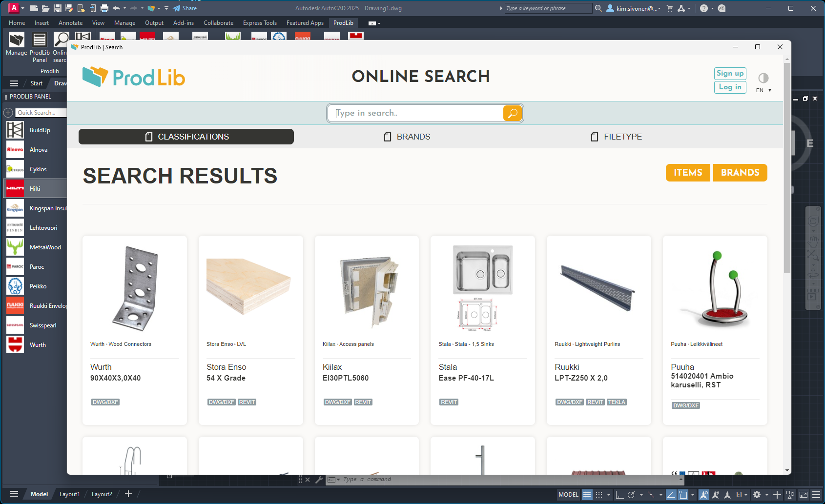Image resolution: width=825 pixels, height=504 pixels.
Task: Toggle snap mode in status bar
Action: point(599,495)
